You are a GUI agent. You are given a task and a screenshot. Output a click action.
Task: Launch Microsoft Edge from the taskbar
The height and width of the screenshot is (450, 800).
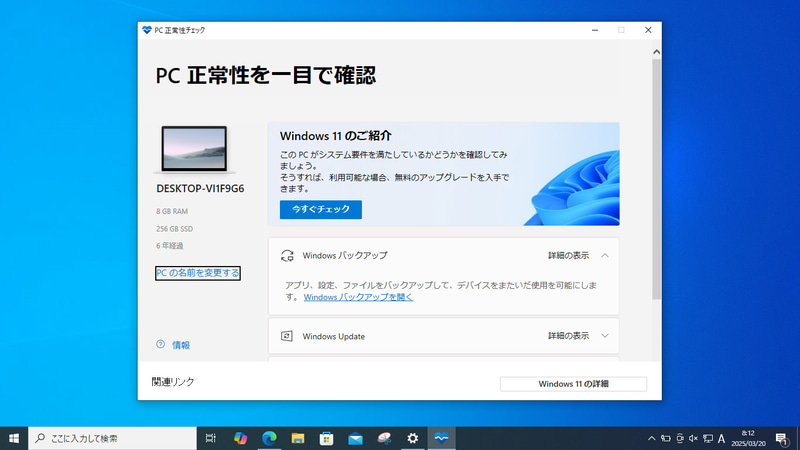269,438
